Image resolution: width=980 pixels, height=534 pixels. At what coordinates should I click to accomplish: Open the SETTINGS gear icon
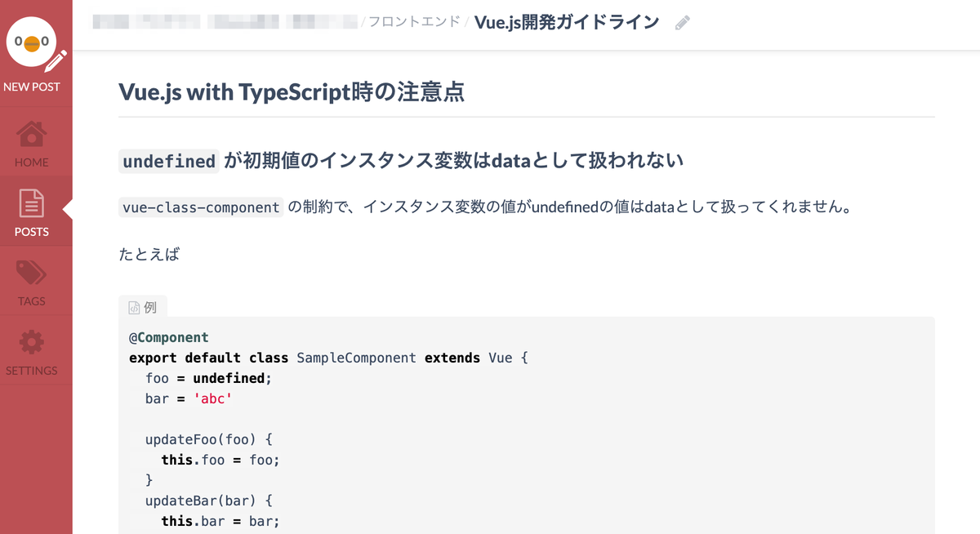pyautogui.click(x=32, y=342)
